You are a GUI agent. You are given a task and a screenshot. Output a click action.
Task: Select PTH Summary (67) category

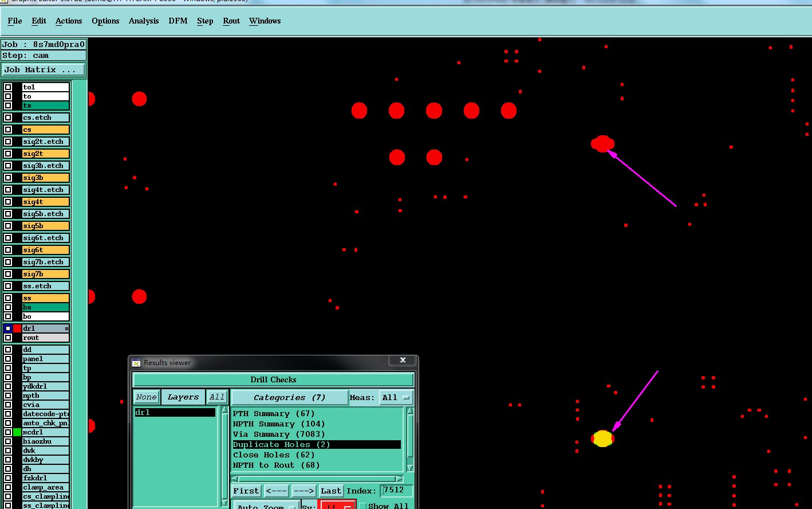[317, 413]
